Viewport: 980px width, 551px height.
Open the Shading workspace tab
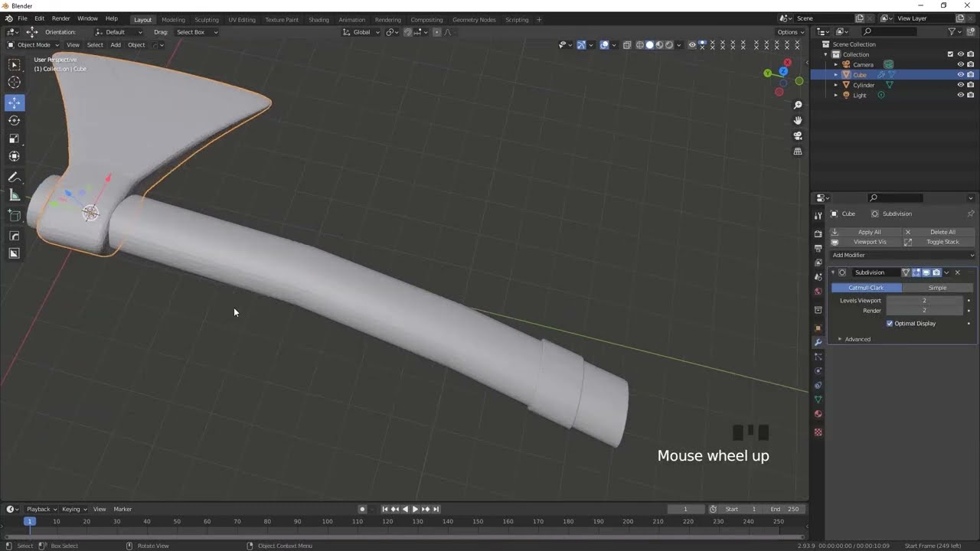(x=318, y=20)
